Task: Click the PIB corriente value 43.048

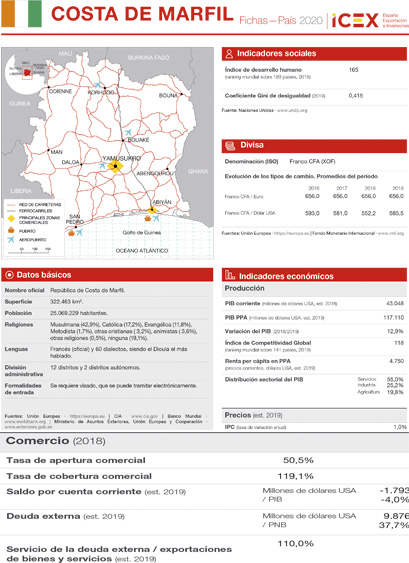Action: point(395,303)
